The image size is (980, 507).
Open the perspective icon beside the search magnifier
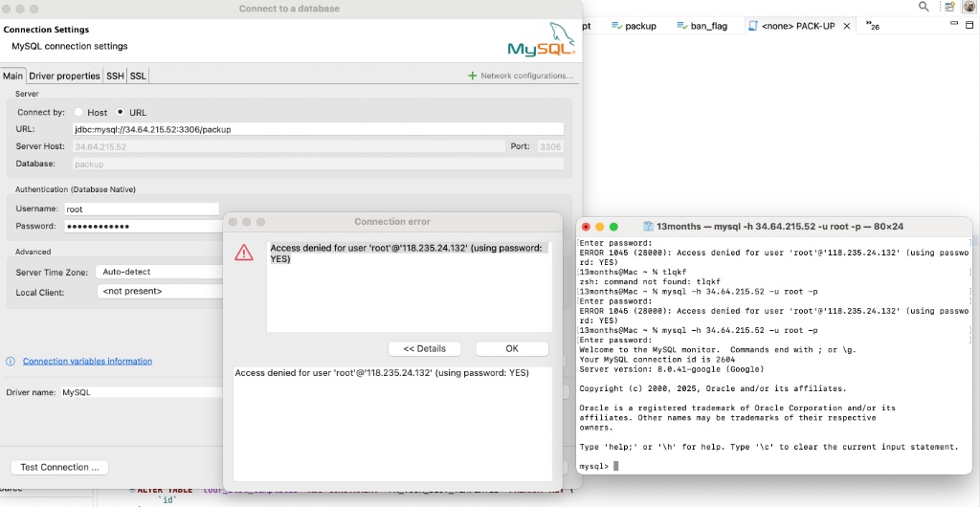(949, 7)
